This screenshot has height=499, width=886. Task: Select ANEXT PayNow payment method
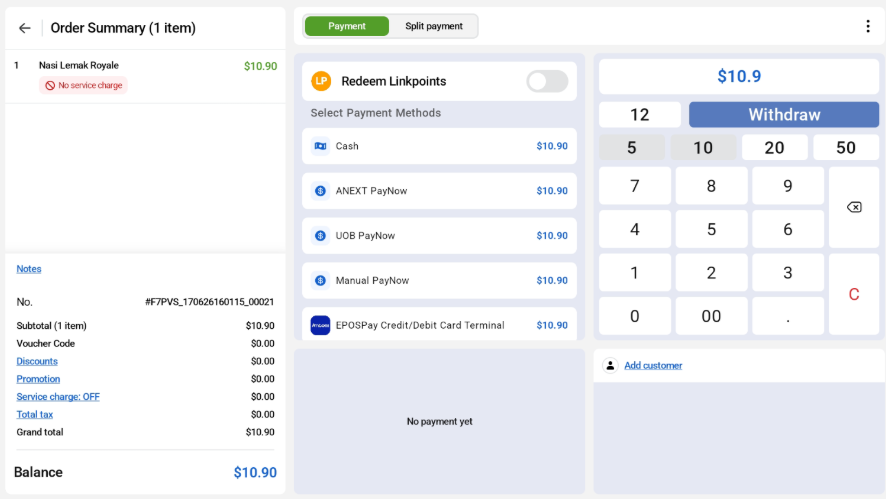pyautogui.click(x=439, y=191)
